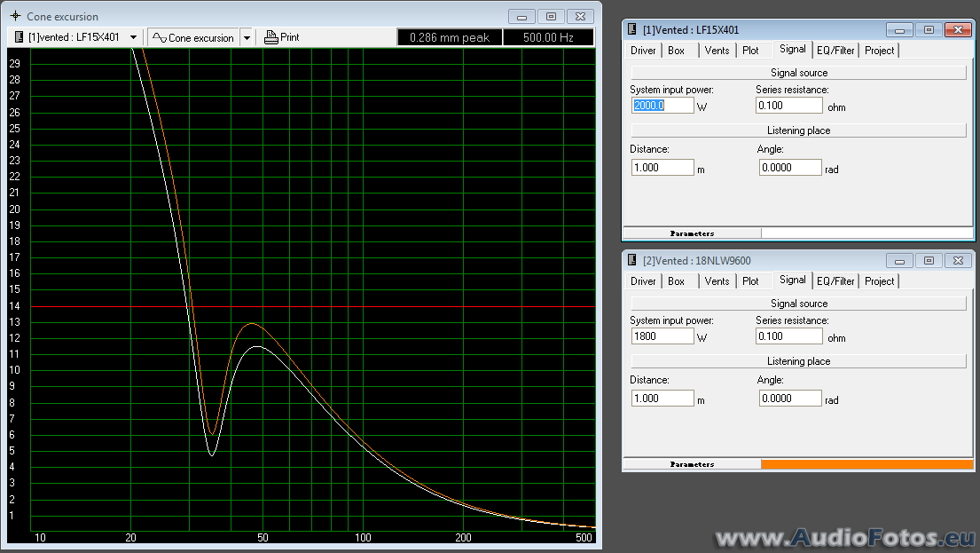Click Series resistance field in LF15X401 window
The image size is (980, 553).
tap(789, 106)
